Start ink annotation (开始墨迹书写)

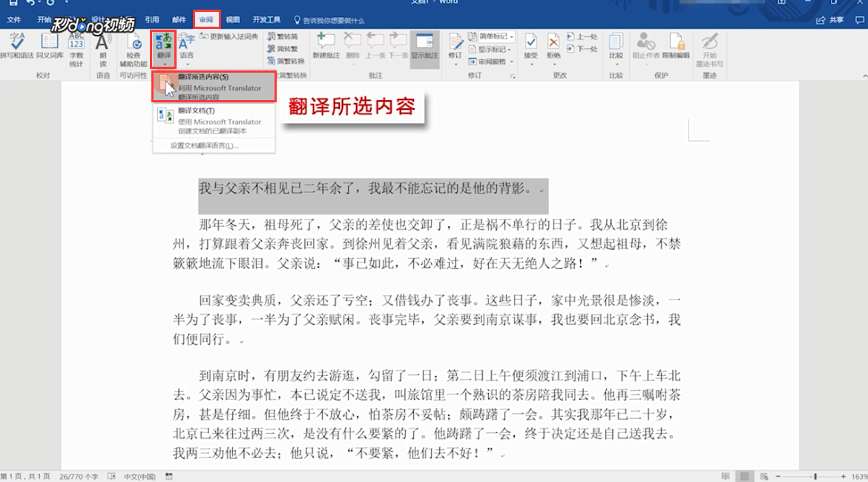[x=711, y=44]
